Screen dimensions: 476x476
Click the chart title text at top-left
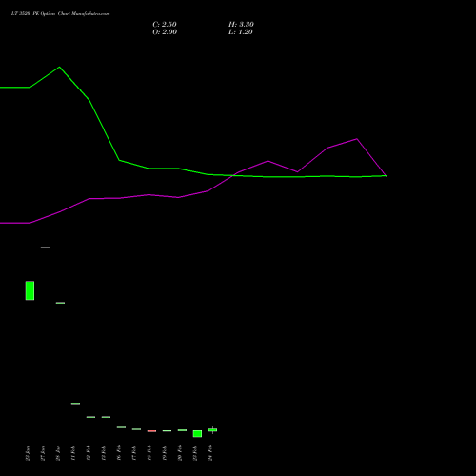(60, 14)
